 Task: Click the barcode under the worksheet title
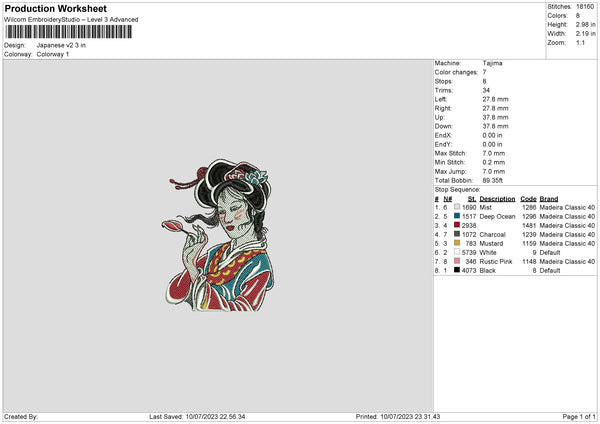68,32
